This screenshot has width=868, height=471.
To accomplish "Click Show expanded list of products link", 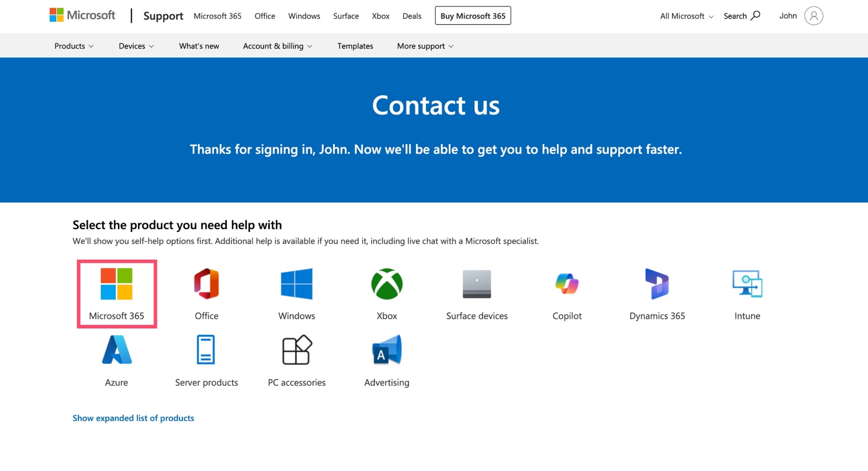I will point(133,418).
